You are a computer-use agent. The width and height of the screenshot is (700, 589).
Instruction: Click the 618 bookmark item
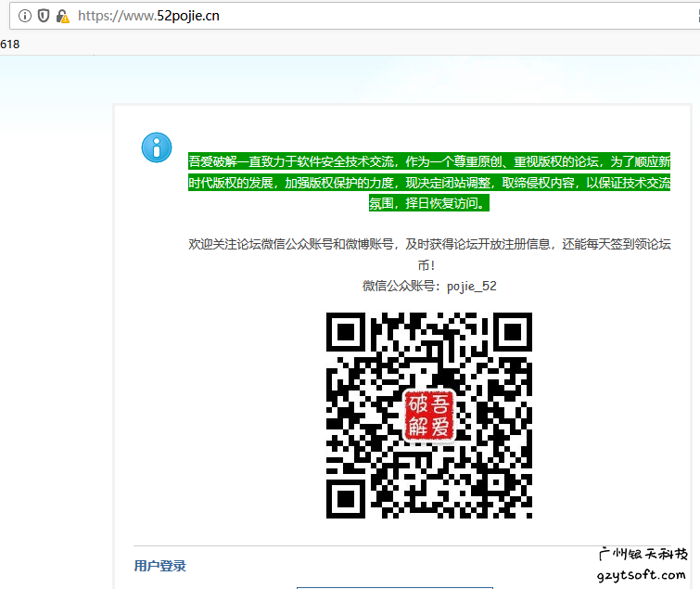point(10,45)
